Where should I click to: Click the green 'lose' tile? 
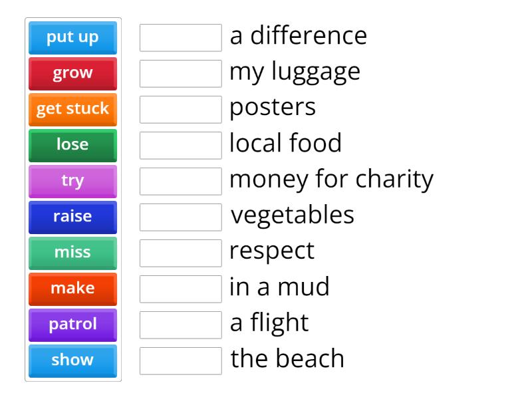[72, 146]
